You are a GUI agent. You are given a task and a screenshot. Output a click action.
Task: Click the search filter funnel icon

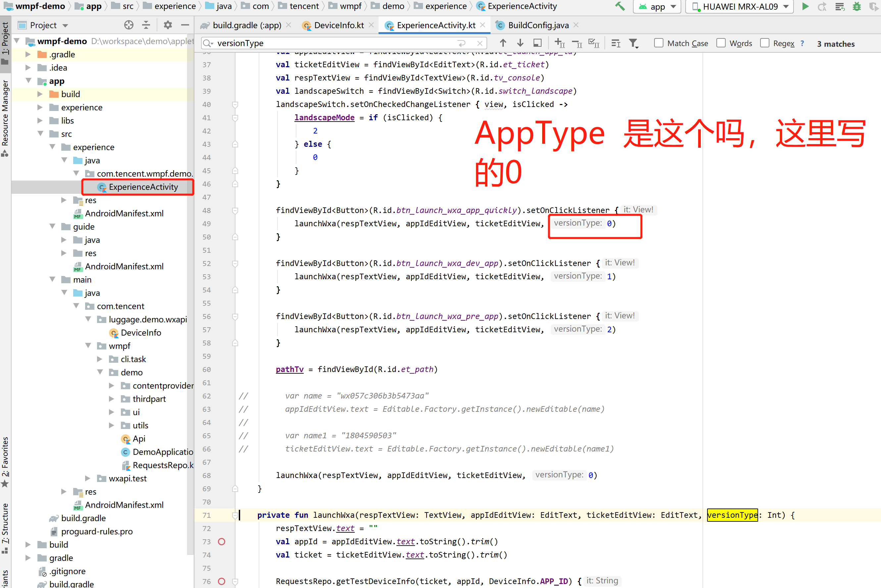[x=633, y=43]
